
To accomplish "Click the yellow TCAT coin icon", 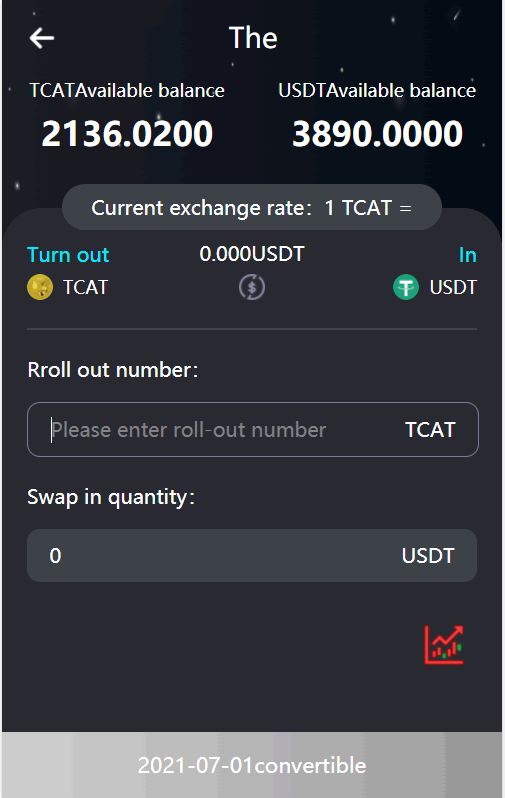I will (40, 287).
